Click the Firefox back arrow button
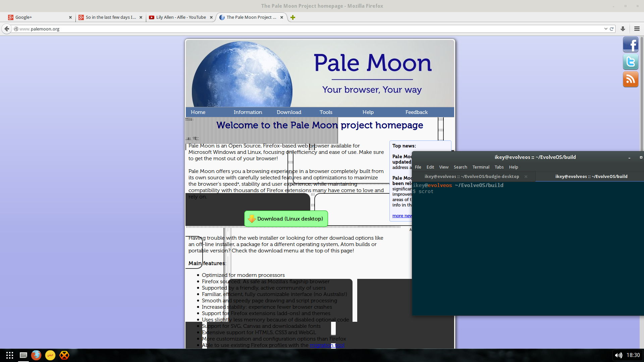Screen dimensions: 644x362 coord(7,29)
